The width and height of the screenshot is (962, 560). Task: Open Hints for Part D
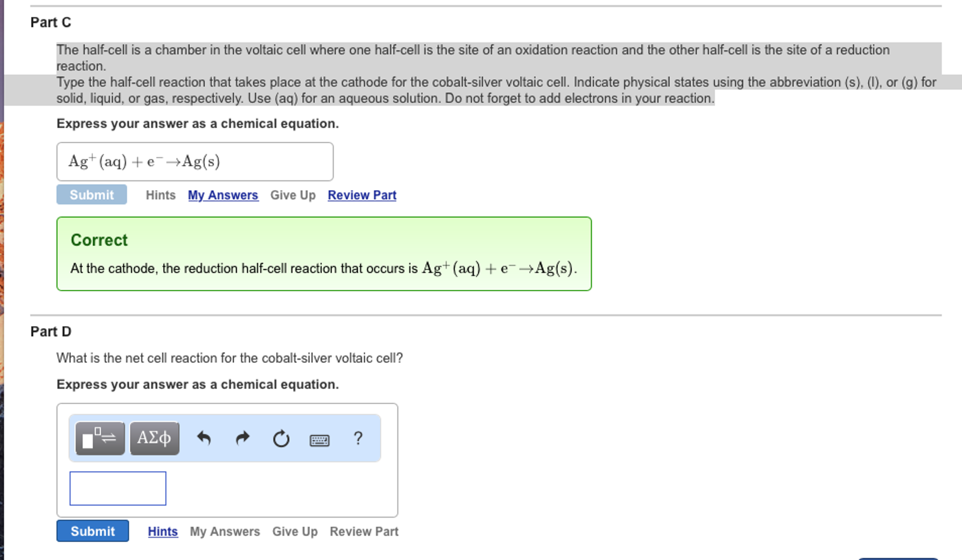pyautogui.click(x=162, y=531)
